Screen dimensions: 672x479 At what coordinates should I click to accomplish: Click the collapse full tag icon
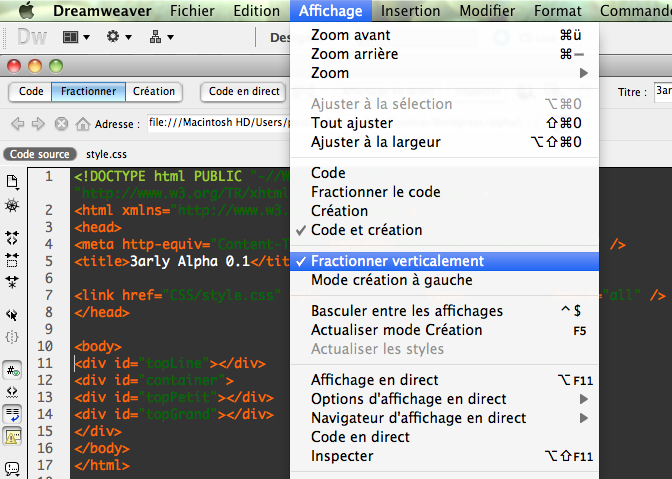click(x=12, y=237)
